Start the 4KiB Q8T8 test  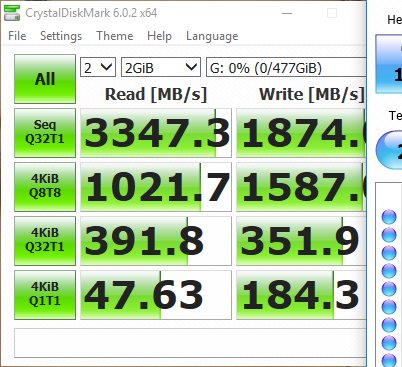(45, 187)
